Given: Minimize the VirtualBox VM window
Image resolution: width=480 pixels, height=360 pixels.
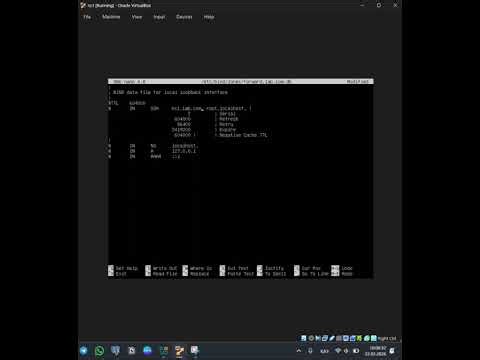Looking at the screenshot, I should pos(362,5).
